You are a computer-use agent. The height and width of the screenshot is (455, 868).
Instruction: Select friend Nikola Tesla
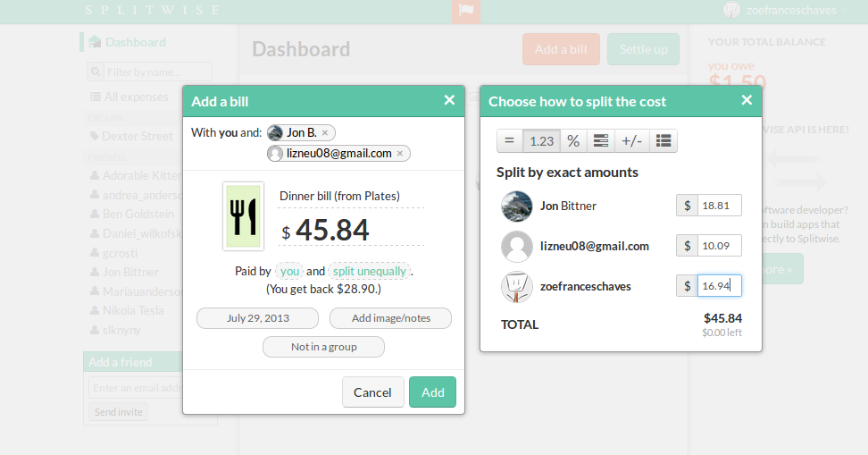click(133, 310)
